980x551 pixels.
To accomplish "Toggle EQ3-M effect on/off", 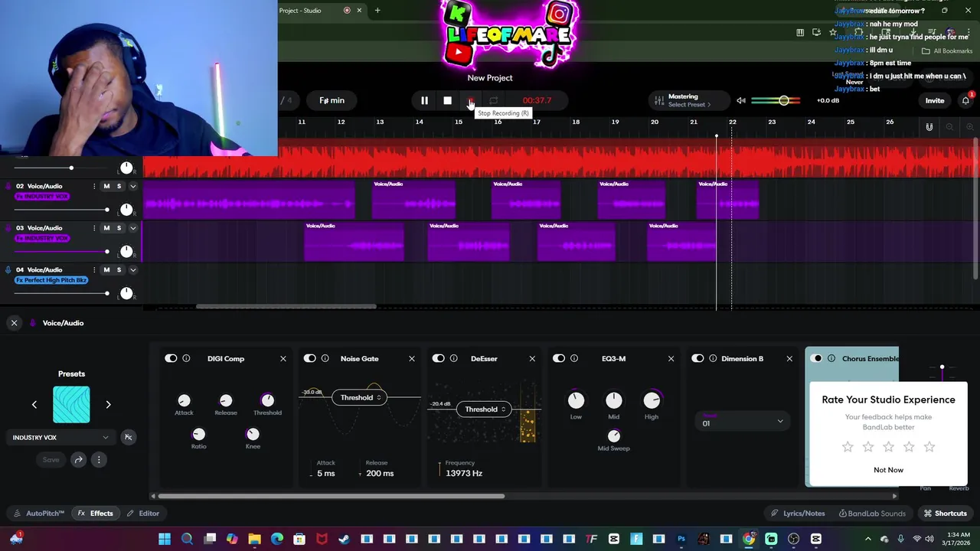I will point(559,358).
